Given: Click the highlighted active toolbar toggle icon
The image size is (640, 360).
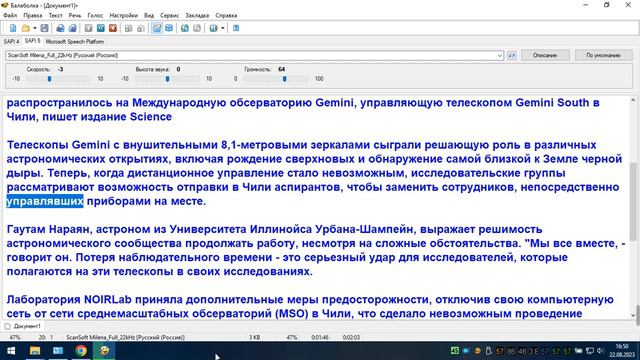Looking at the screenshot, I should tap(157, 28).
